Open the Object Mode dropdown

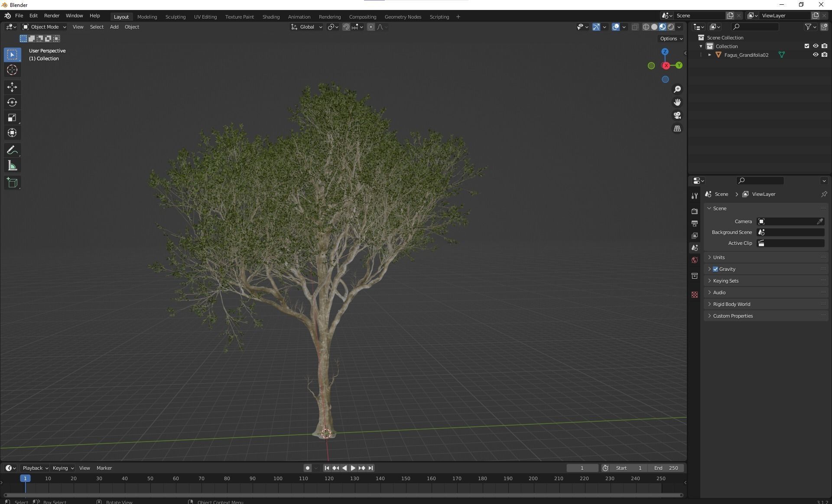(44, 27)
